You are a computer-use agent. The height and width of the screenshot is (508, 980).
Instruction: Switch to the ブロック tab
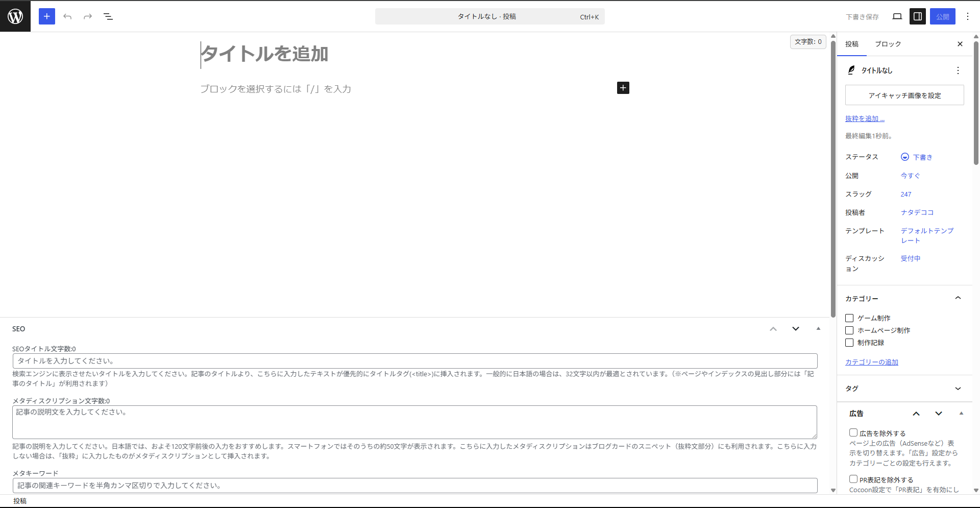coord(888,44)
